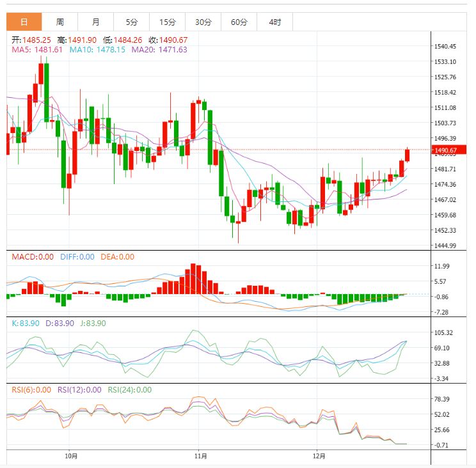Click the 11月 marker on time axis
This screenshot has height=468, width=476.
coord(200,456)
